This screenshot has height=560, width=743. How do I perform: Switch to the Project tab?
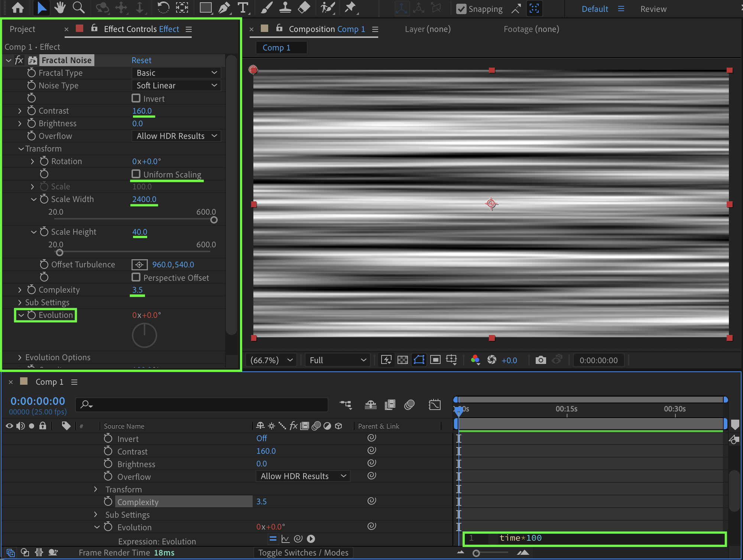(x=22, y=29)
